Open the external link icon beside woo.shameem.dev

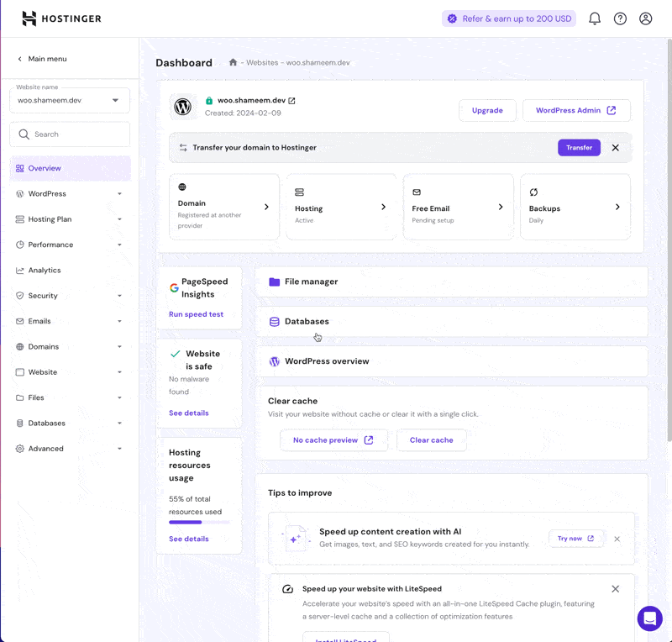tap(291, 100)
